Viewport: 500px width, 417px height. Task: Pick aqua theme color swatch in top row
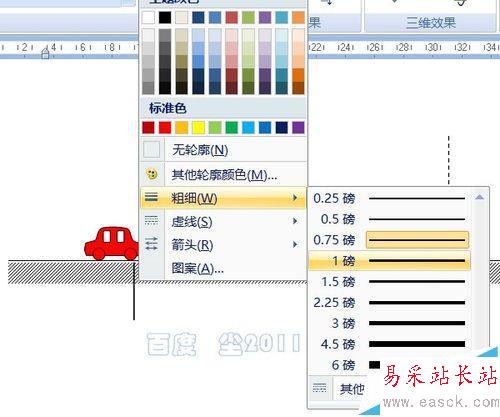pos(282,17)
